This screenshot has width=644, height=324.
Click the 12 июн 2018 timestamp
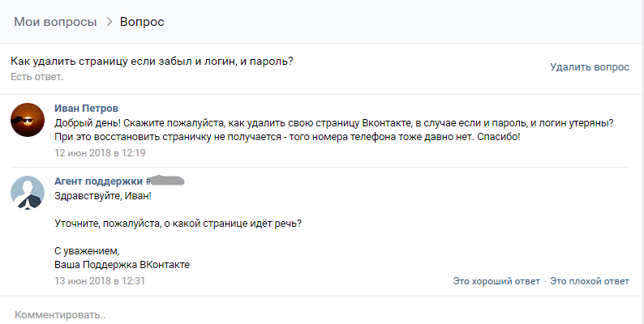100,153
